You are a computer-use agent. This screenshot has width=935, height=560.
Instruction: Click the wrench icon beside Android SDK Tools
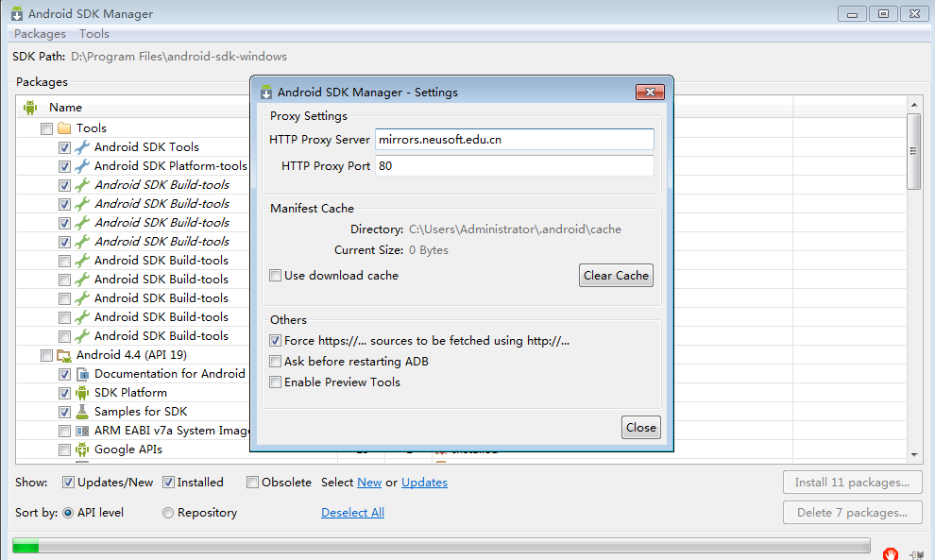[82, 146]
